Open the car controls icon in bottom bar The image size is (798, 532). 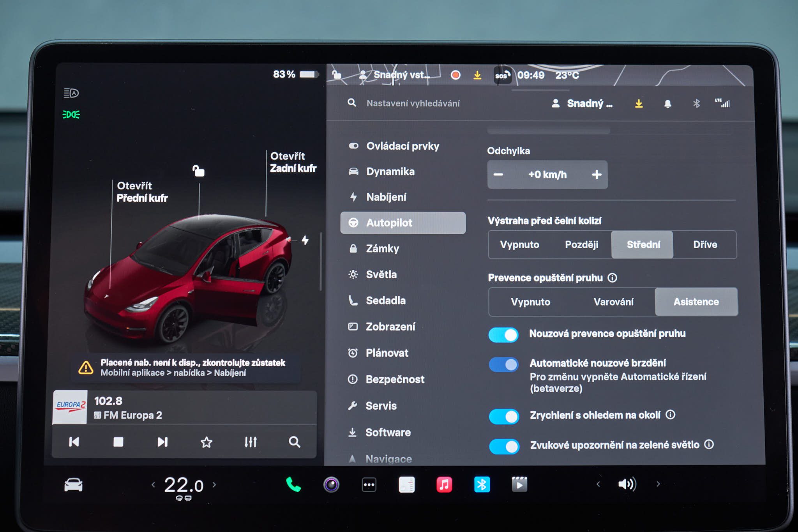point(73,485)
